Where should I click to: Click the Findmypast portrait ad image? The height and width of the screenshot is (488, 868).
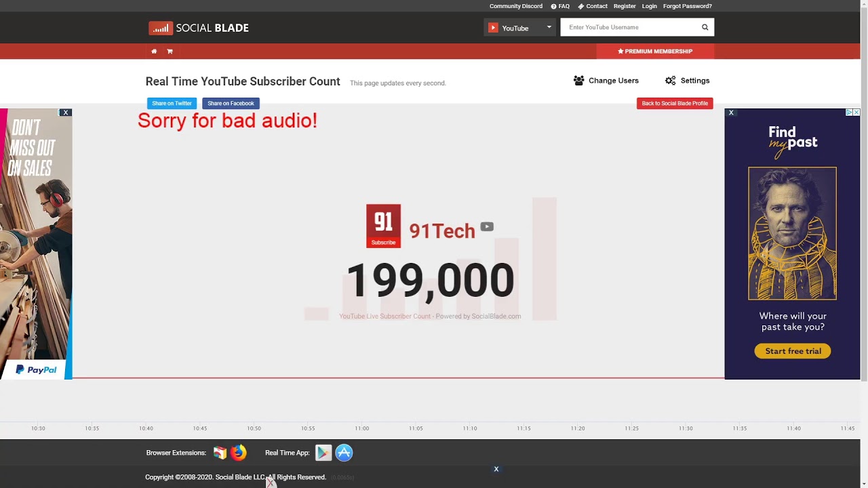(792, 233)
